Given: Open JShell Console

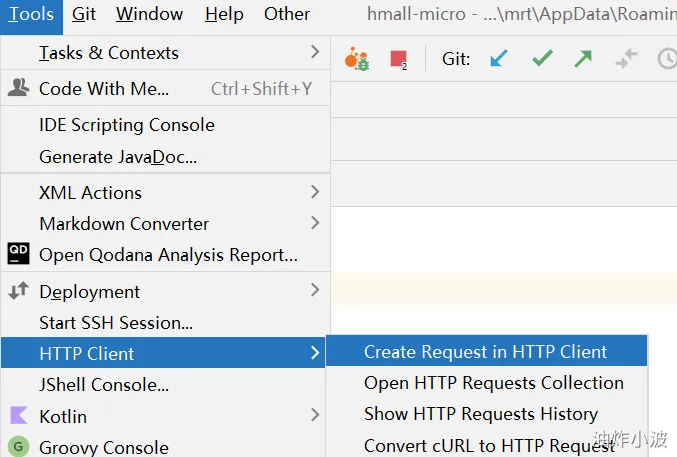Looking at the screenshot, I should [163, 384].
